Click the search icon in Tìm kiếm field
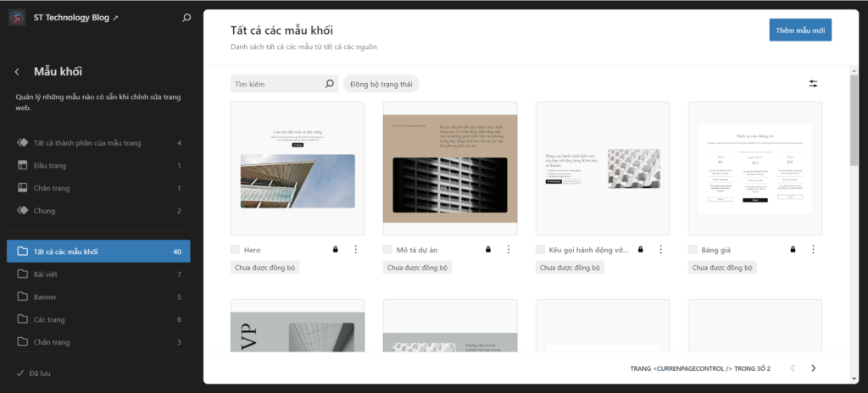868x393 pixels. pyautogui.click(x=330, y=84)
